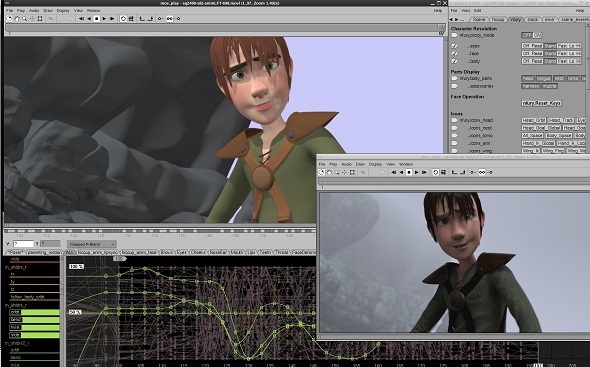Switch to hiccup tab in Switch Editor
Screen dimensions: 590x367
[498, 19]
